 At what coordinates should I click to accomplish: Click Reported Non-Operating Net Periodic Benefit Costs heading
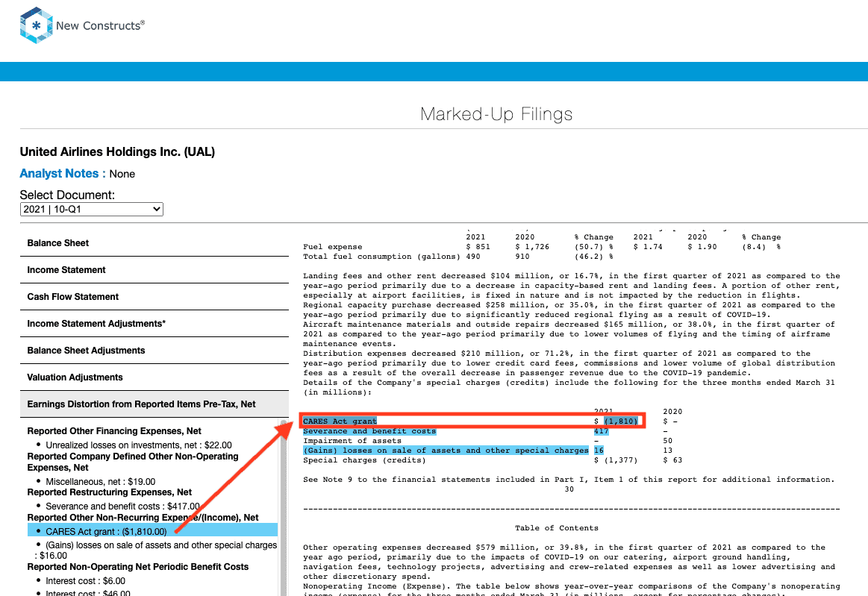[138, 567]
